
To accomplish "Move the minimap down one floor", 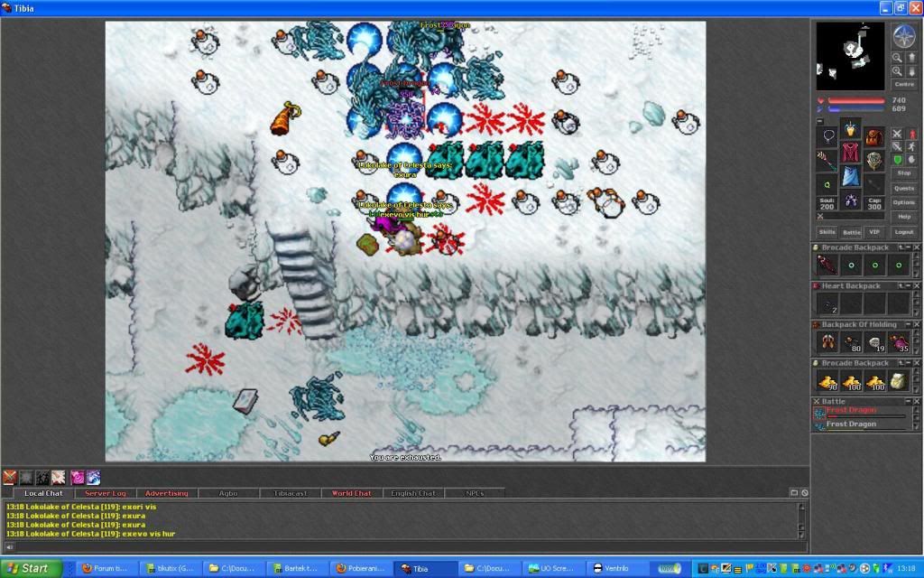I will click(x=910, y=70).
